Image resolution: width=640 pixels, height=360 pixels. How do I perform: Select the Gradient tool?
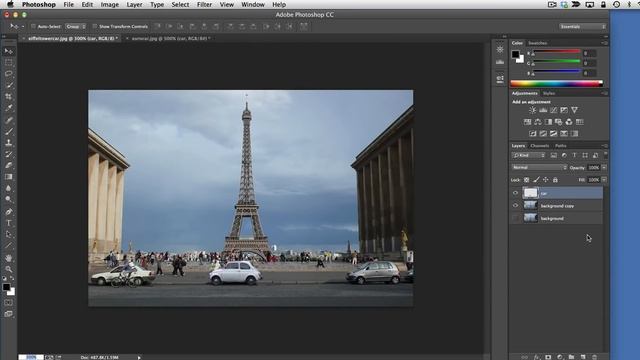(9, 177)
